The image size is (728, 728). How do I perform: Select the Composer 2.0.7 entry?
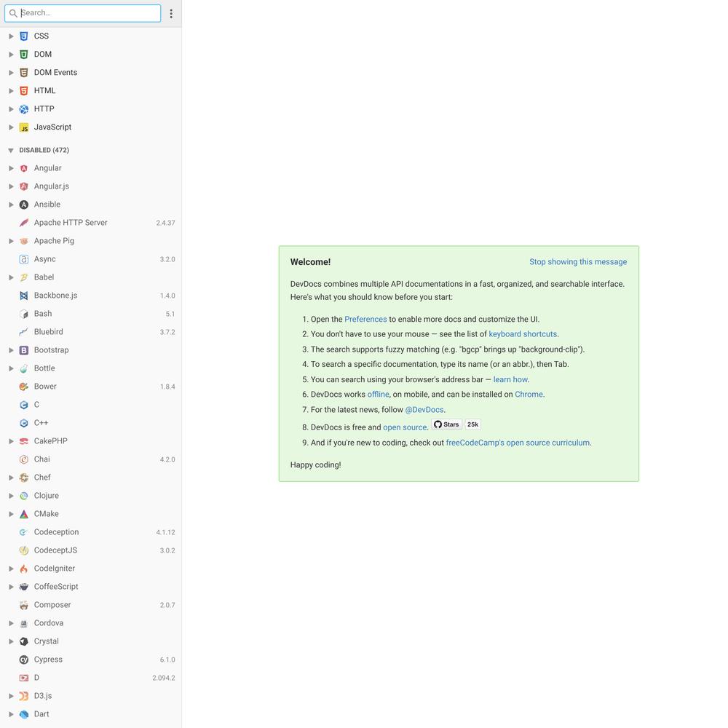(x=91, y=605)
